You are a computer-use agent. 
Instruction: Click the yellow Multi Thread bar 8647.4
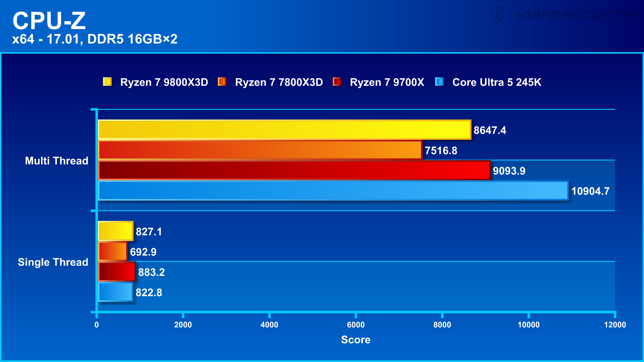click(284, 130)
